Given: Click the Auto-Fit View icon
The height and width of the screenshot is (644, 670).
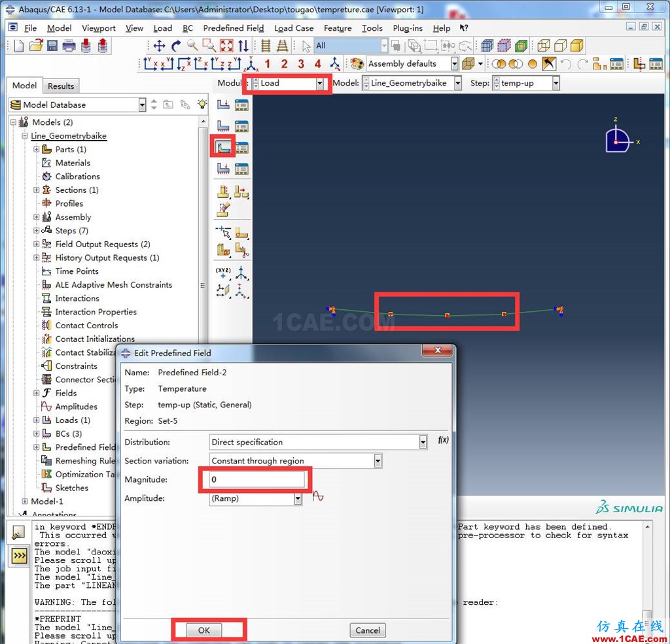Looking at the screenshot, I should point(226,46).
